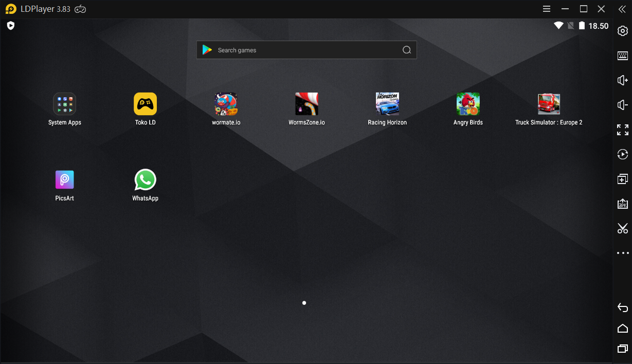Screen dimensions: 632x364
Task: Increase volume using sidebar speaker plus
Action: click(x=623, y=80)
